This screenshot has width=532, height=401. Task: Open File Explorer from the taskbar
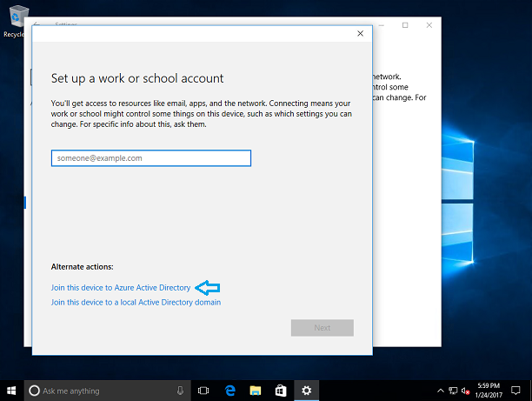tap(256, 391)
